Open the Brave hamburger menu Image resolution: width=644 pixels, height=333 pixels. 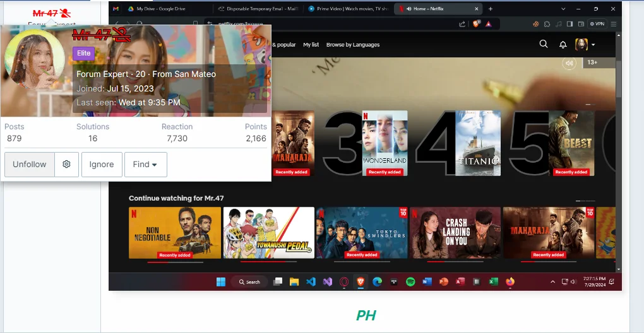(x=614, y=24)
